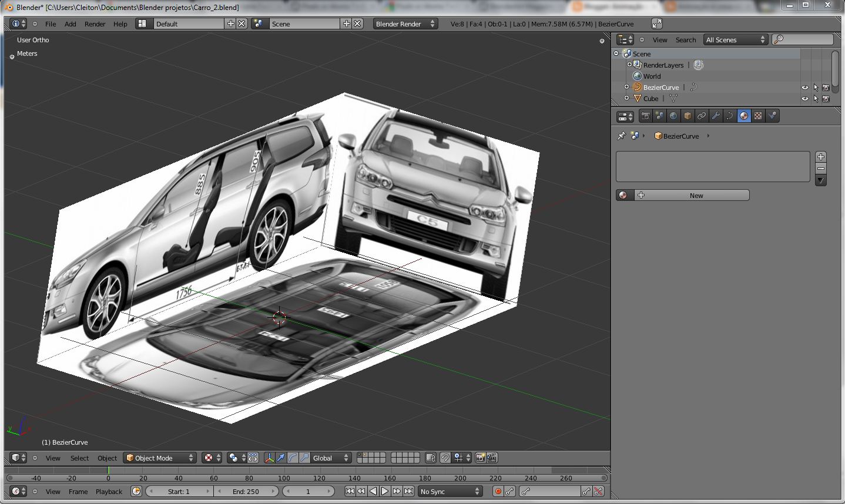Open the timeline Playback menu
The height and width of the screenshot is (504, 845).
109,492
